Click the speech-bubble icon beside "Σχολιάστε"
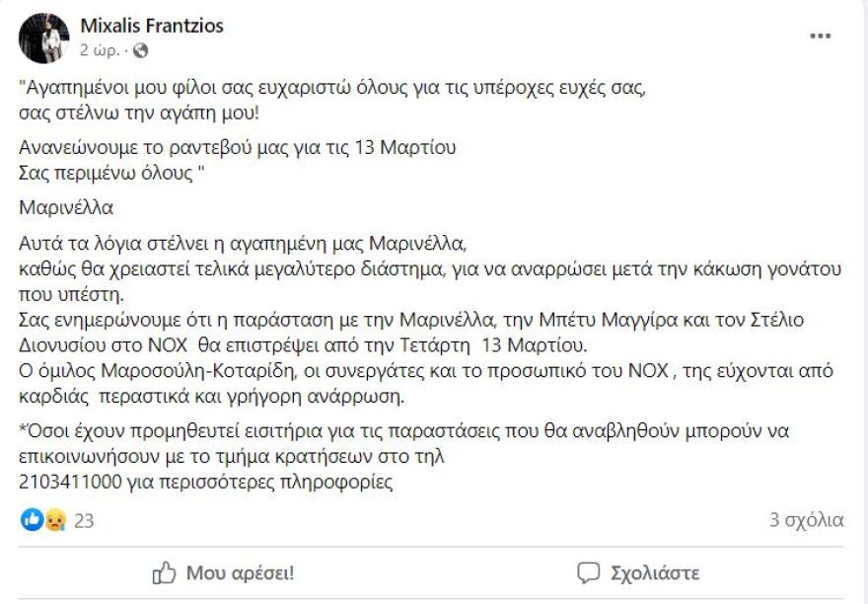Image resolution: width=868 pixels, height=604 pixels. click(588, 569)
